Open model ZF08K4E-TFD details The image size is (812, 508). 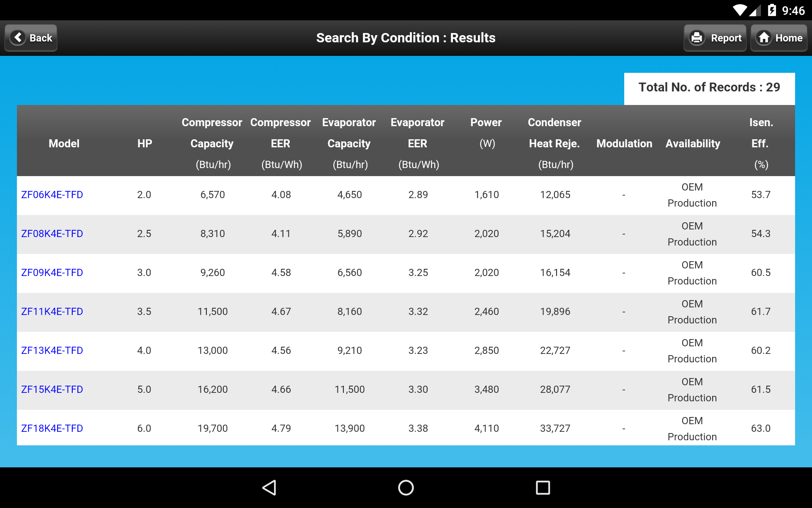click(52, 234)
